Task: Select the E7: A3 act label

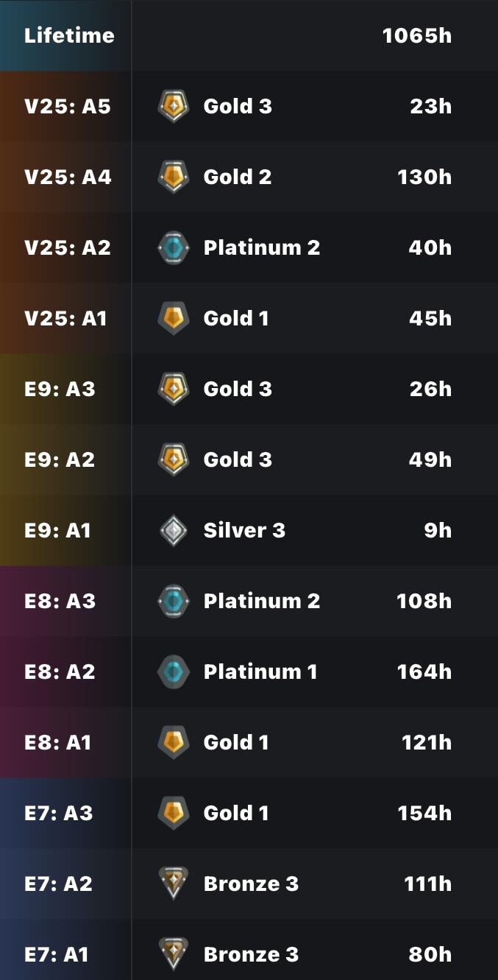Action: (x=59, y=813)
